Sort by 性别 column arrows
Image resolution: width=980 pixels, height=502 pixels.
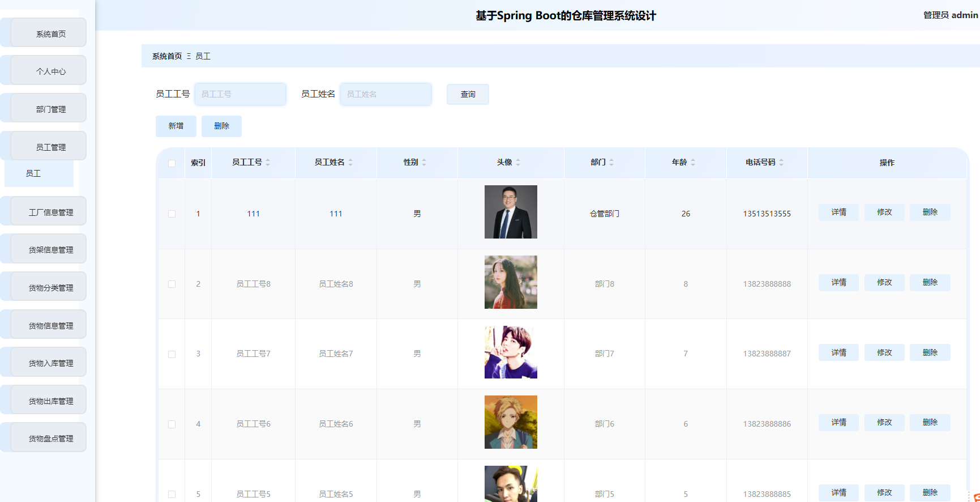[x=424, y=163]
